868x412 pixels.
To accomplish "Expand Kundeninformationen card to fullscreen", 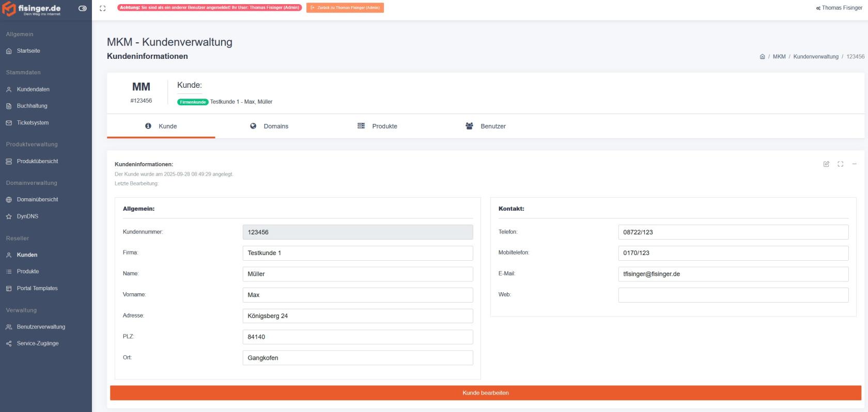I will [840, 164].
